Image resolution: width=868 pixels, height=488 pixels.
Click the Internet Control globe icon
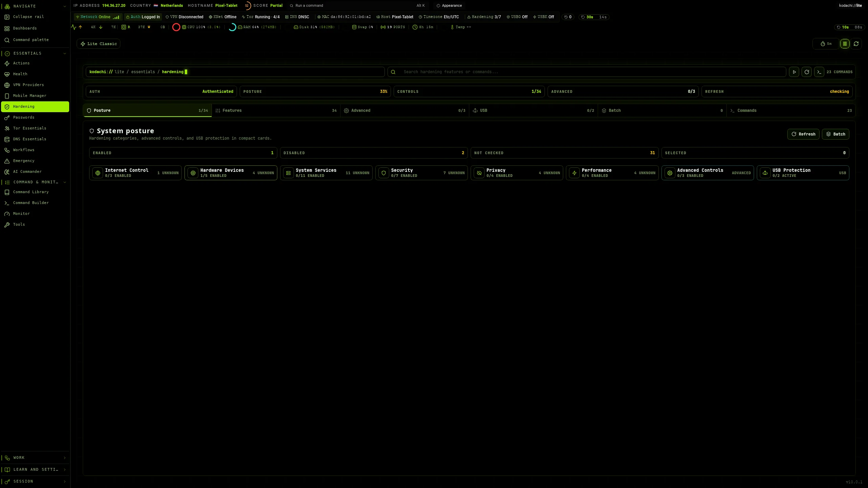point(98,173)
